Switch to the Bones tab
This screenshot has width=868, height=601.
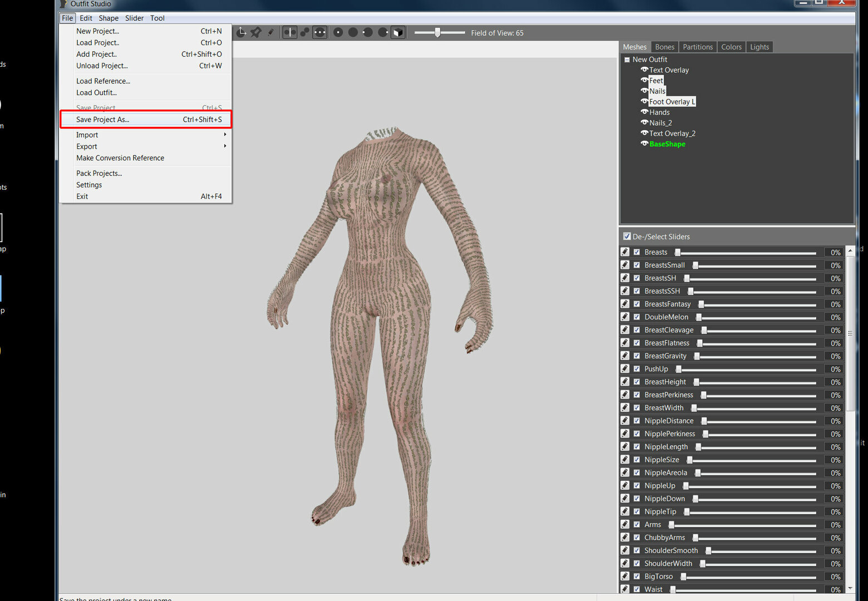pyautogui.click(x=664, y=47)
